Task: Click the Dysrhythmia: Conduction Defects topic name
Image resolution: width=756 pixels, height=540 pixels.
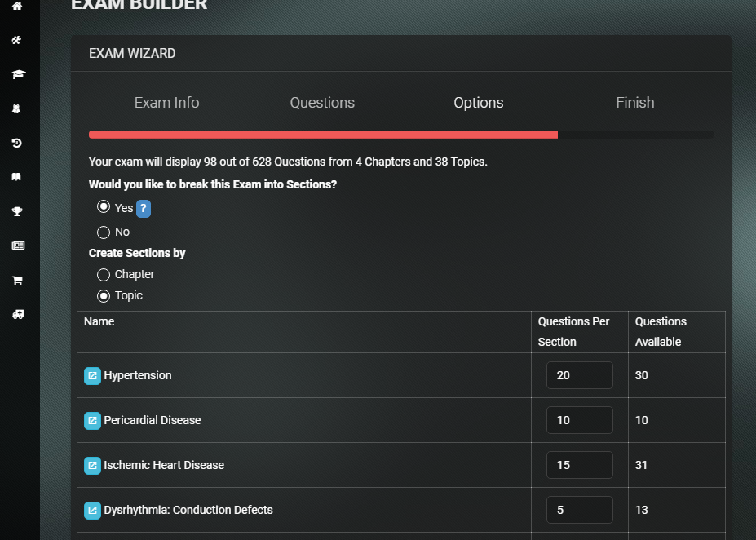Action: coord(188,510)
